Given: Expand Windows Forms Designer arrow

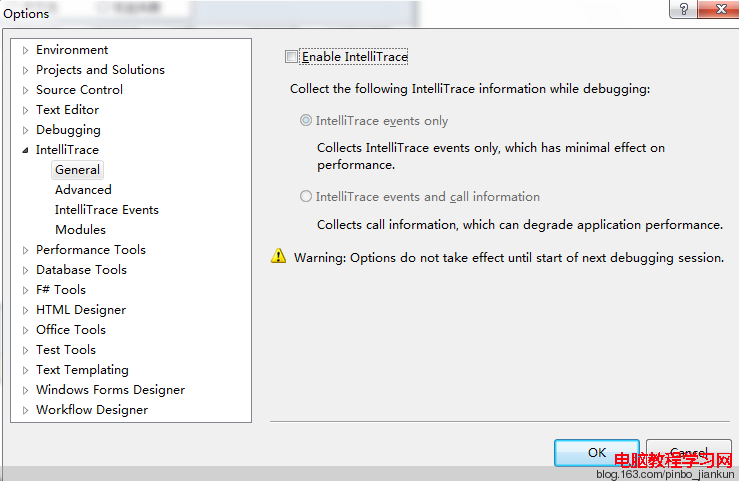Looking at the screenshot, I should point(25,391).
